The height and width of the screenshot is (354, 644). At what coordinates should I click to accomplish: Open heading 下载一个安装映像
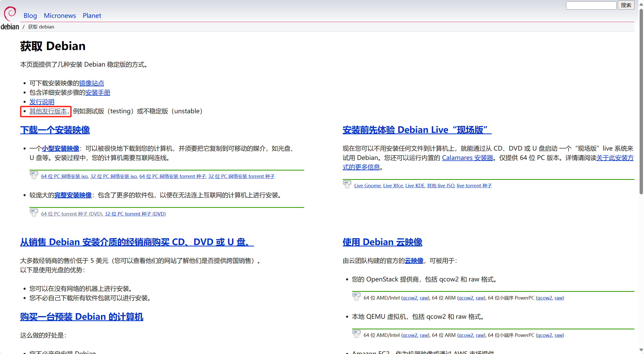tap(55, 130)
